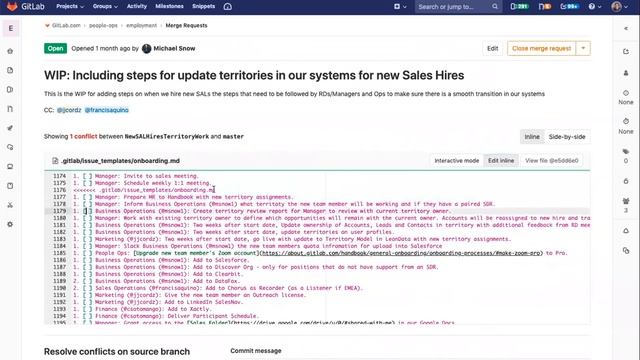The height and width of the screenshot is (360, 640).
Task: Open Settings gear icon in sidebar
Action: [10, 224]
